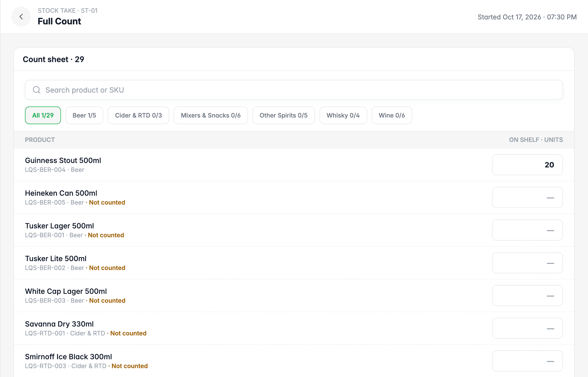588x377 pixels.
Task: Click Tusker Lager 500ml units field
Action: (x=527, y=230)
